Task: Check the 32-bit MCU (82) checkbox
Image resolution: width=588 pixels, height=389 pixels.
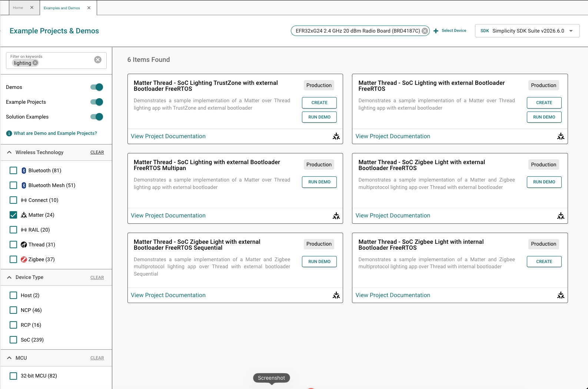Action: [13, 376]
